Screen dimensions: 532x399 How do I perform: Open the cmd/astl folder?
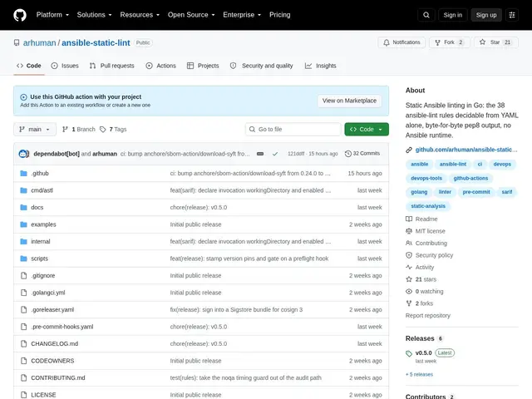(x=42, y=190)
